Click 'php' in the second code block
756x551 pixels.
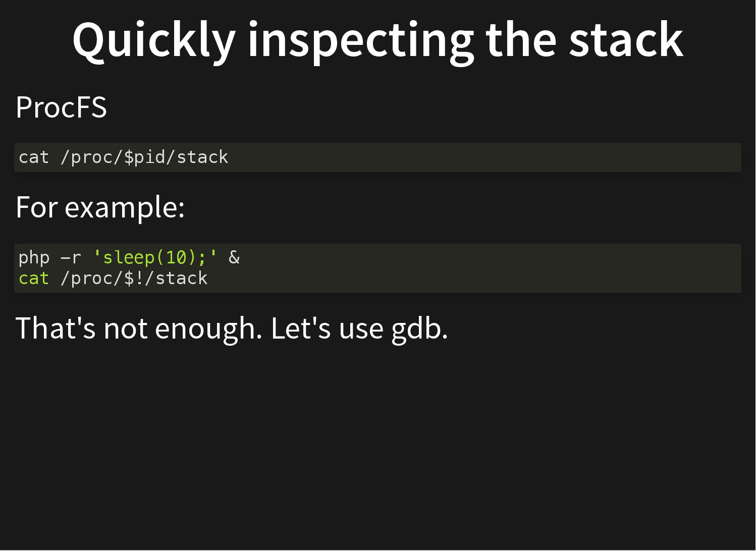[x=34, y=258]
